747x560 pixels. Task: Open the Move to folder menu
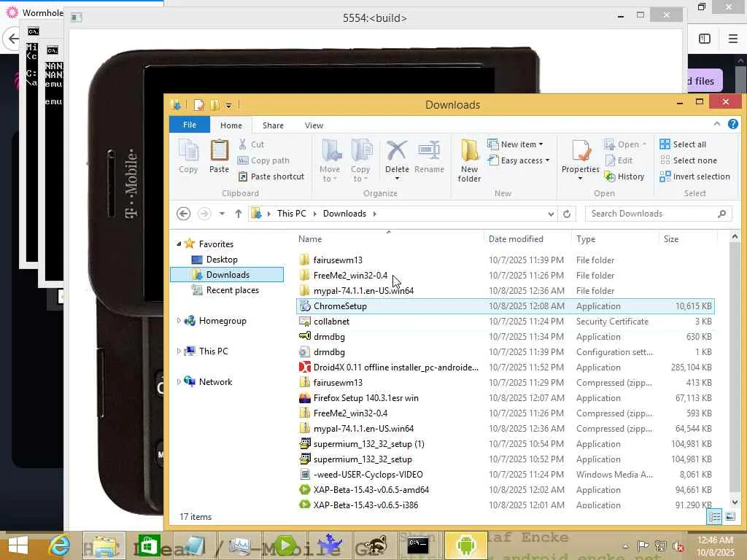[x=330, y=160]
